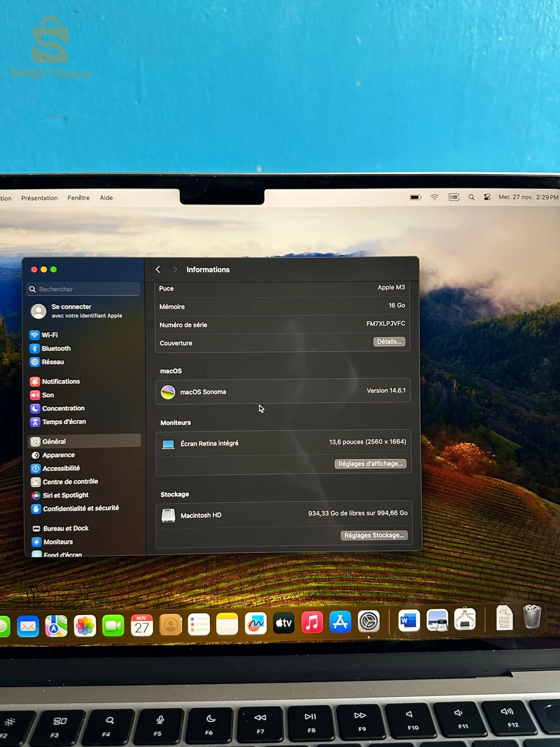Open Confidentialité et sécurité settings
560x747 pixels.
point(75,509)
